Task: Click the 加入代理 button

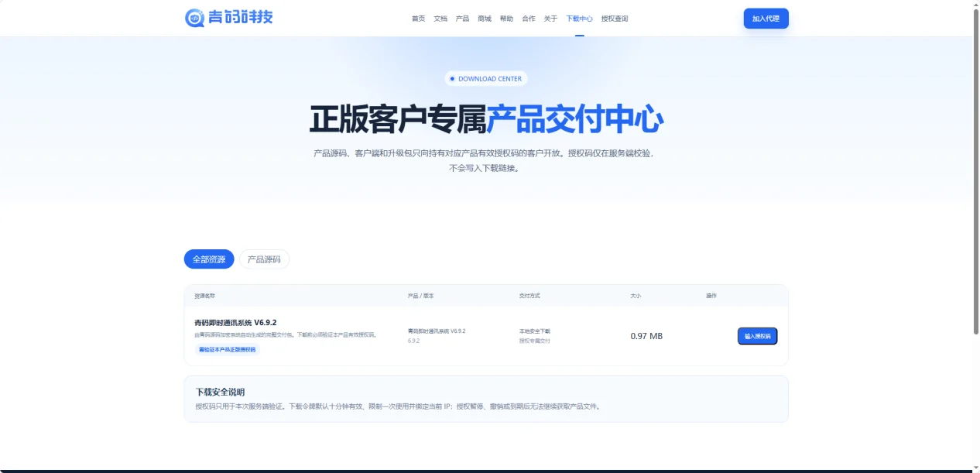Action: (x=766, y=19)
